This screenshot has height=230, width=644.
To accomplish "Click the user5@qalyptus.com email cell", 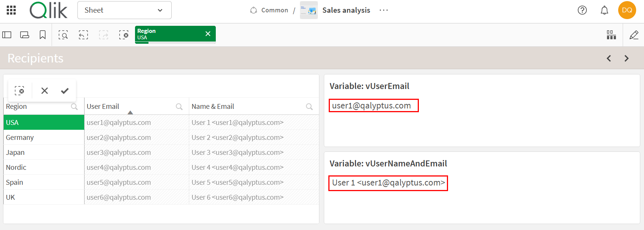I will click(x=137, y=182).
